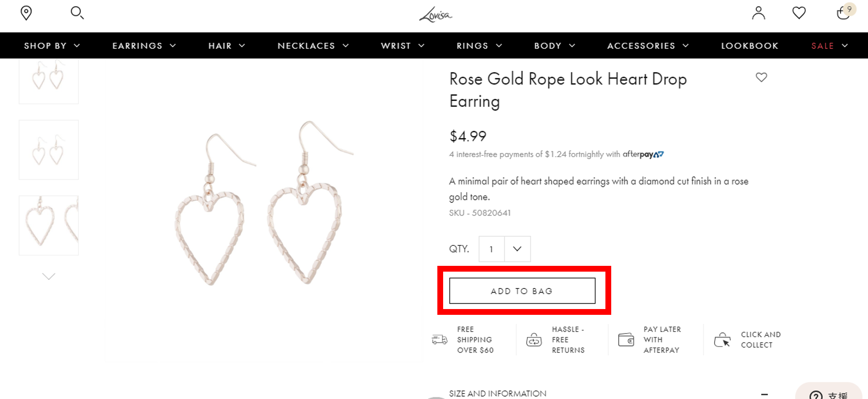The height and width of the screenshot is (399, 868).
Task: Click the Click and Collect icon
Action: click(x=722, y=340)
